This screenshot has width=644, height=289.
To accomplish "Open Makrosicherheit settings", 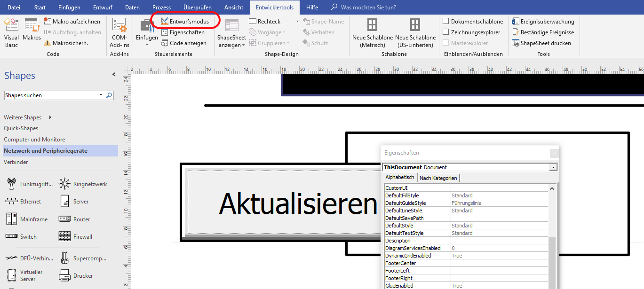I will (x=66, y=43).
